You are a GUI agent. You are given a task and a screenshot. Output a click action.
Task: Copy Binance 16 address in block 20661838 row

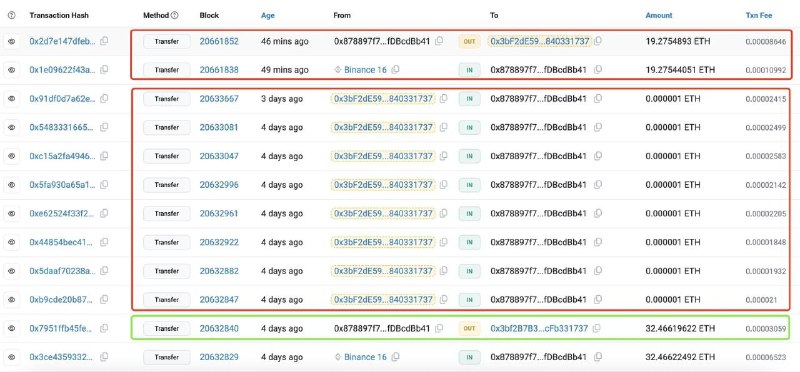pos(395,69)
